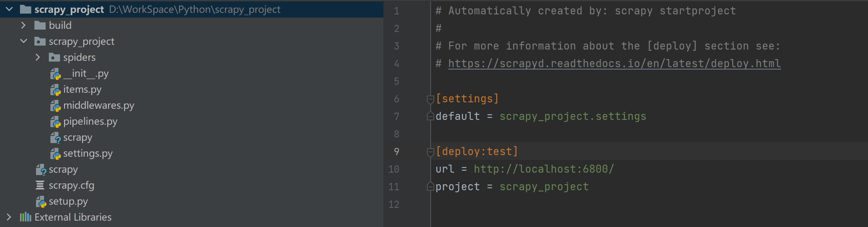
Task: Click line number 9 in gutter
Action: coord(396,151)
